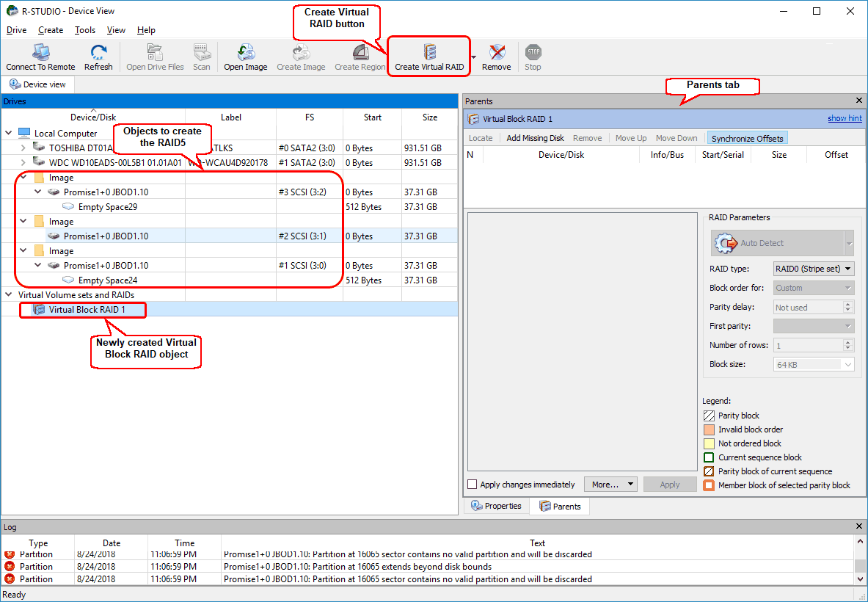Expand the TOSHIBA DT01A drive node
Viewport: 868px width, 602px height.
pyautogui.click(x=23, y=148)
